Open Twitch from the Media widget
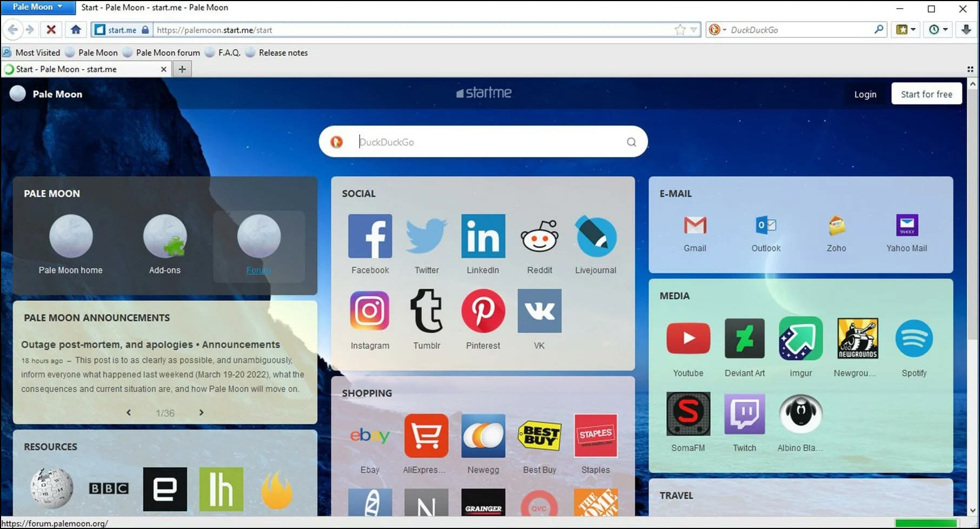The height and width of the screenshot is (529, 980). 744,414
